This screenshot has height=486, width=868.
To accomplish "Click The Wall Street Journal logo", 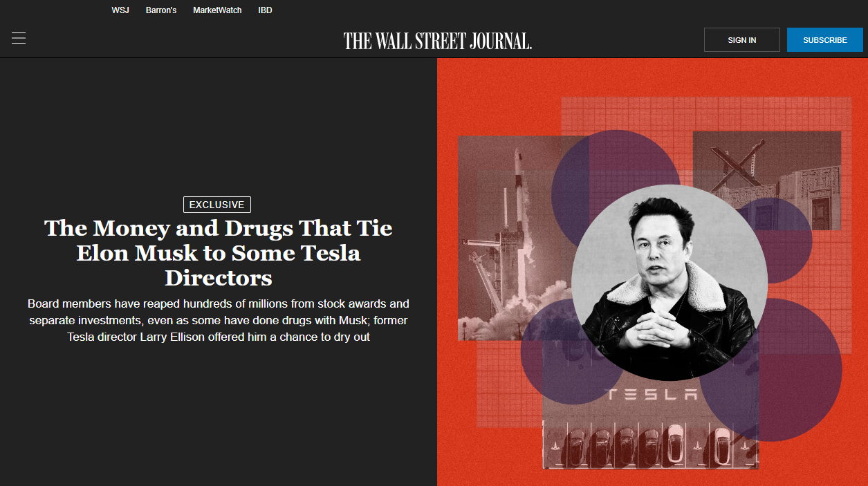I will click(x=438, y=41).
